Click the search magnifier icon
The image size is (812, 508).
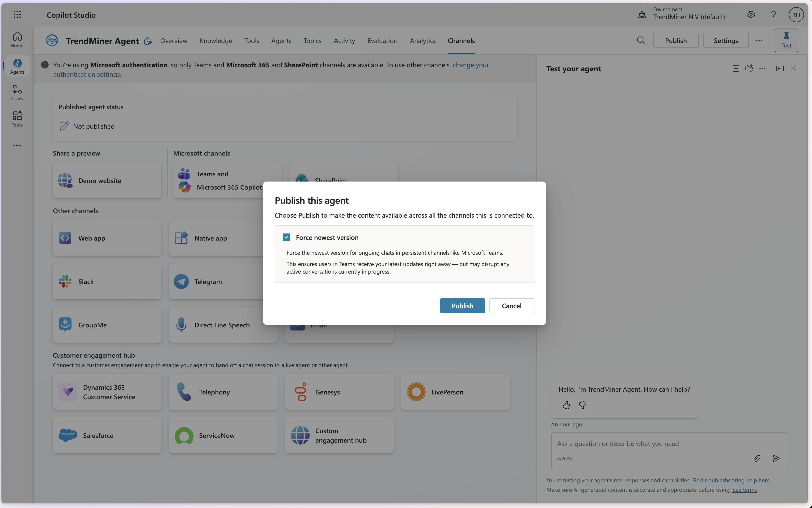[x=641, y=40]
